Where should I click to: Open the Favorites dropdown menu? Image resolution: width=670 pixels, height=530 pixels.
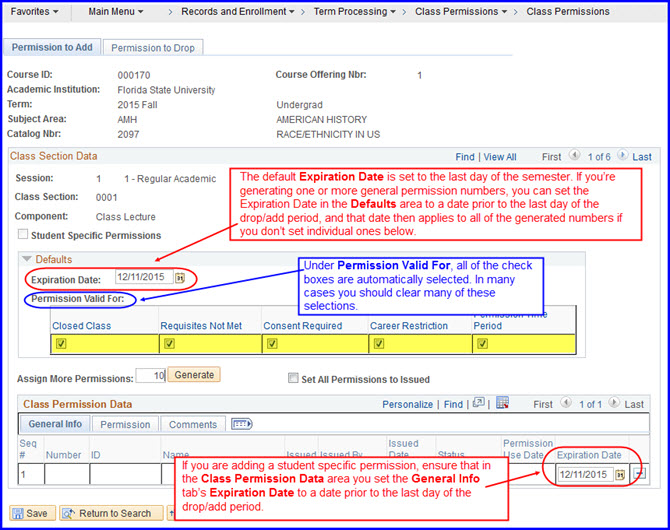click(x=35, y=12)
